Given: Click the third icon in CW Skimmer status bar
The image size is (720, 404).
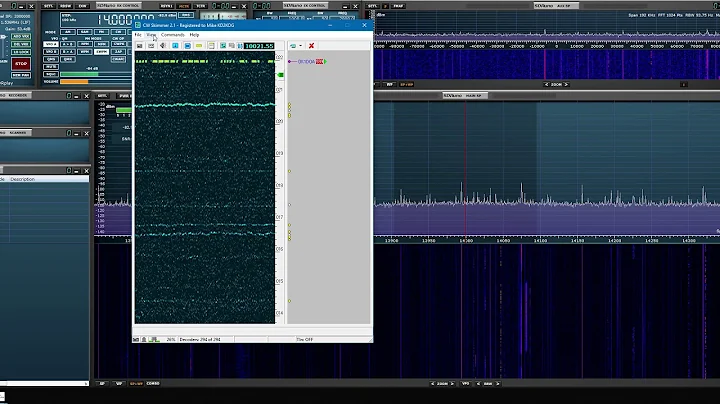Looking at the screenshot, I should tap(154, 339).
